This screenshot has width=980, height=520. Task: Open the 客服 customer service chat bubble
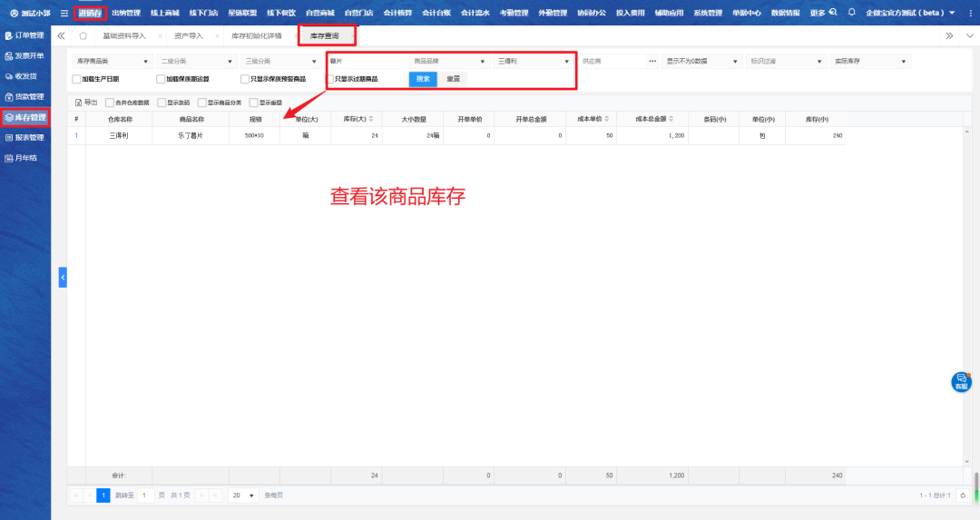961,381
